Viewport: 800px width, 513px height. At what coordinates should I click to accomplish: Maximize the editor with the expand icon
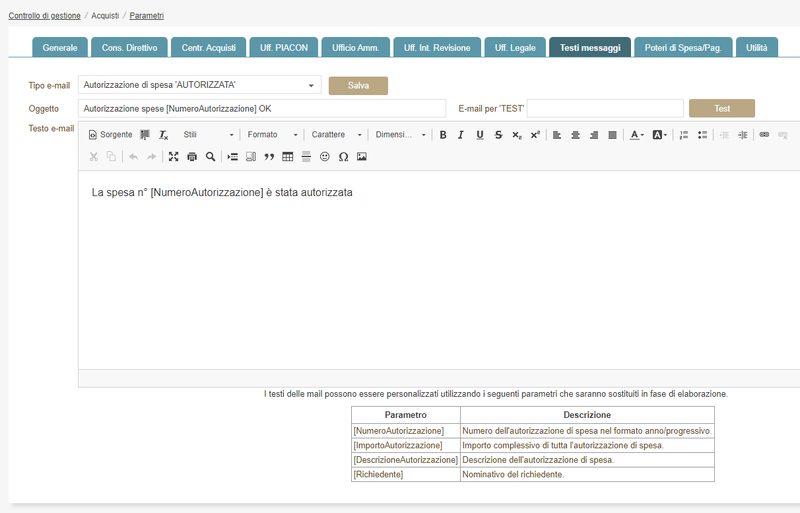pos(173,157)
